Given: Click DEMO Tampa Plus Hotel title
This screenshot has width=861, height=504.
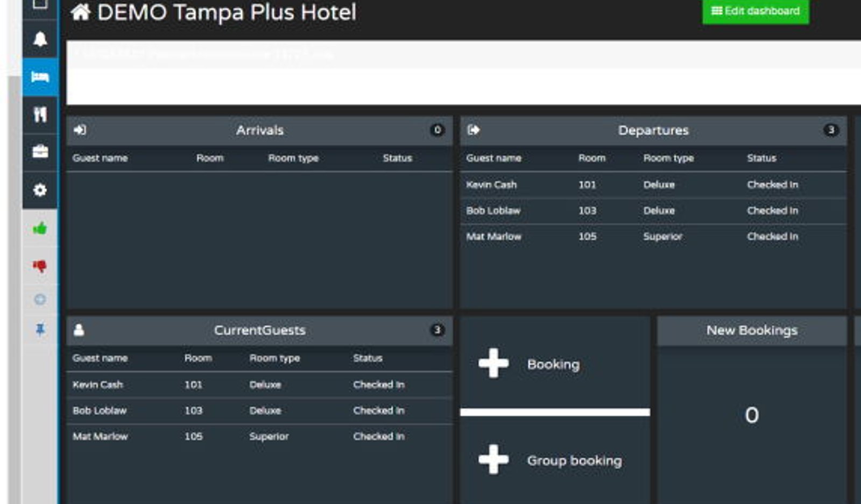Looking at the screenshot, I should click(x=227, y=12).
